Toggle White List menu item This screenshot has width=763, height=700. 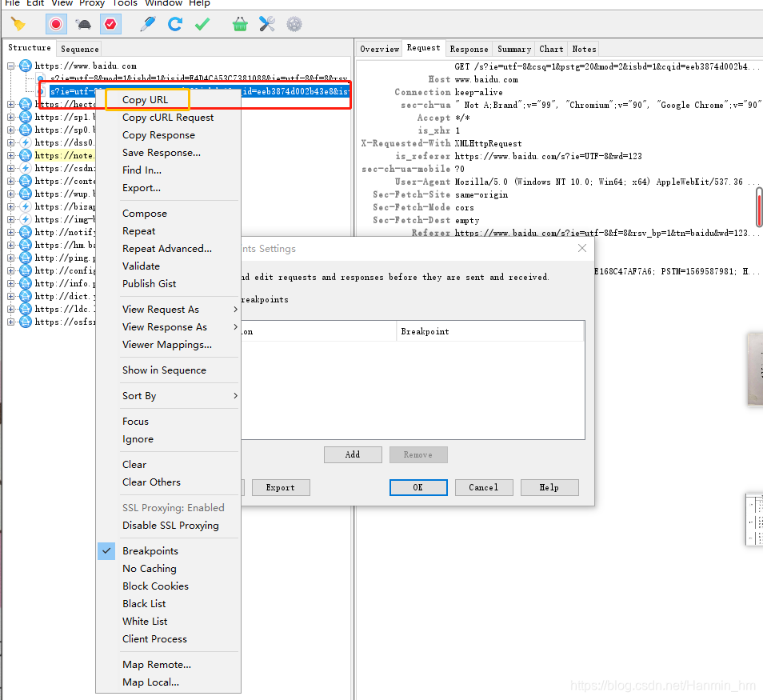click(145, 621)
